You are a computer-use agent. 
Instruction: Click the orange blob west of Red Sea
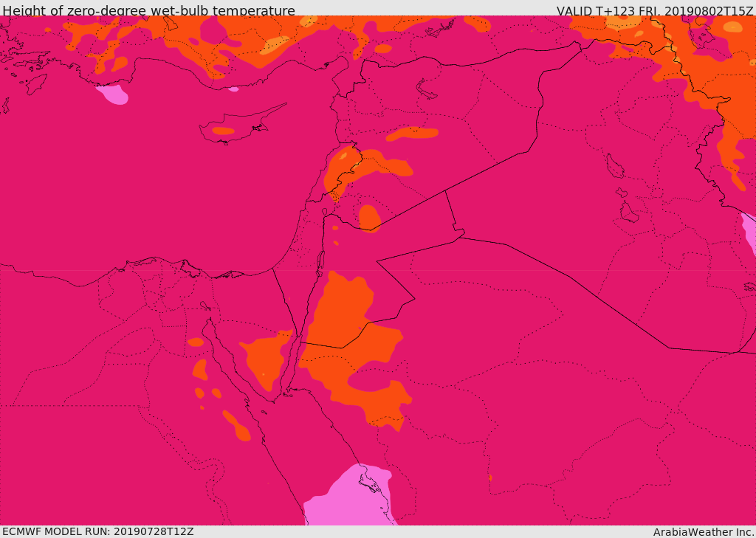[x=237, y=426]
